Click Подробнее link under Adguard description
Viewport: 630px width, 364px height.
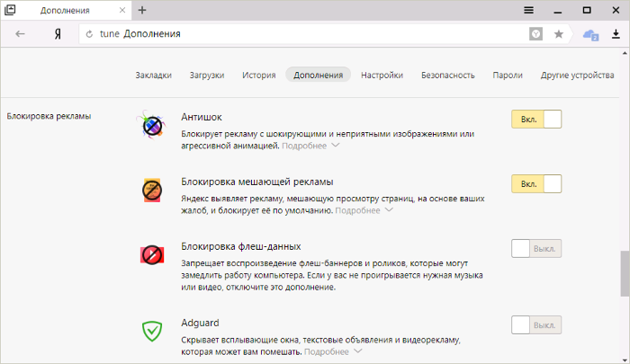tap(327, 351)
